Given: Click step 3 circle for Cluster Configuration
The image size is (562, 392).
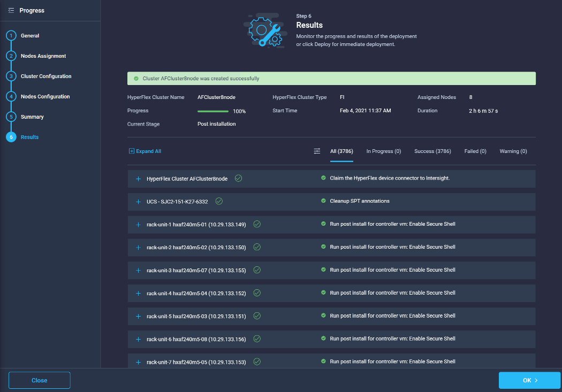Looking at the screenshot, I should 11,76.
